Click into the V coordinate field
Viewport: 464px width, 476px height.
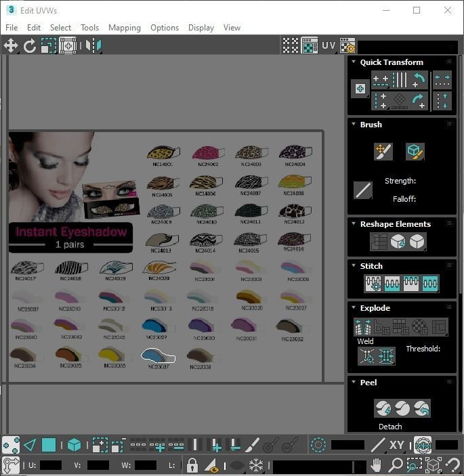[98, 465]
